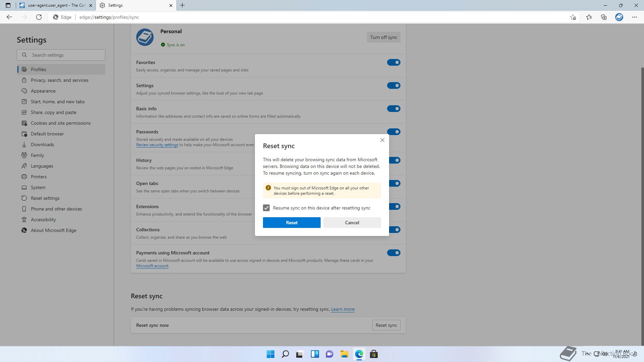Click the profile avatar in toolbar
The image size is (644, 362).
(x=619, y=17)
